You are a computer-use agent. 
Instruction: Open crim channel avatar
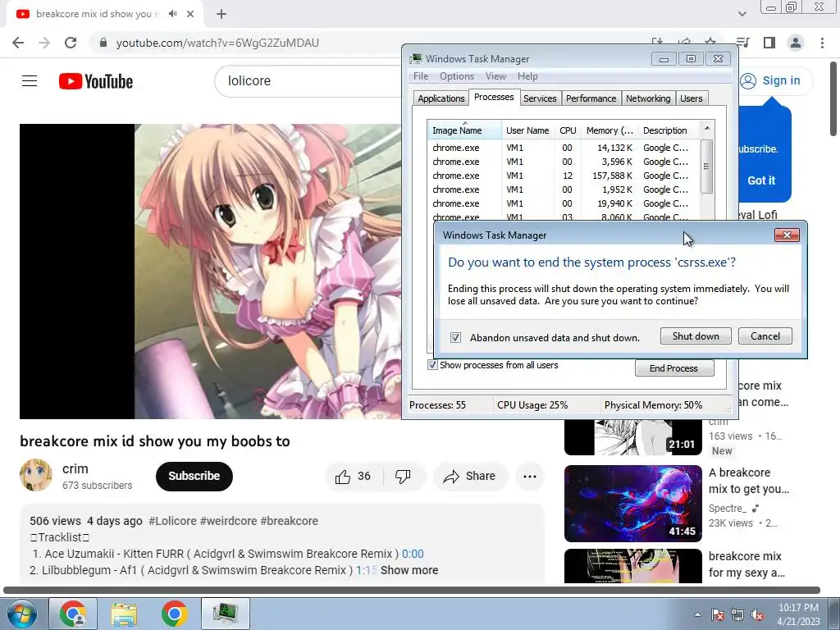pyautogui.click(x=36, y=475)
